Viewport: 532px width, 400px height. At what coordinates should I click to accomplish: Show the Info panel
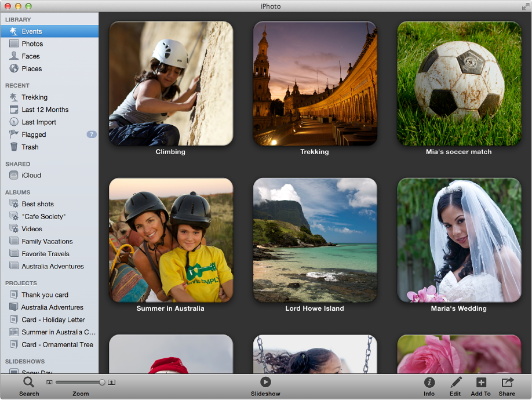click(x=429, y=383)
